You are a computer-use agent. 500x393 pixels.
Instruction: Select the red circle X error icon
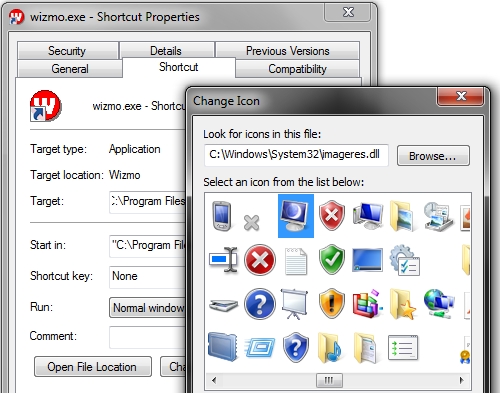(x=260, y=260)
